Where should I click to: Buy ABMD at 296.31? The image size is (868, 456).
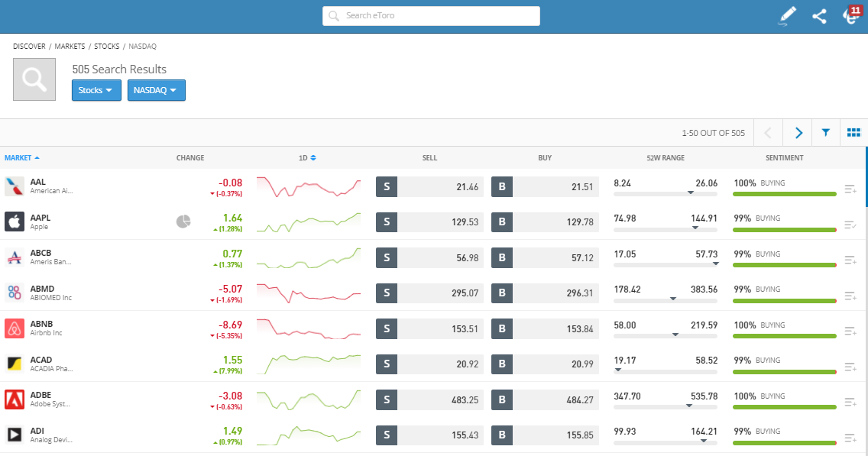(x=545, y=293)
